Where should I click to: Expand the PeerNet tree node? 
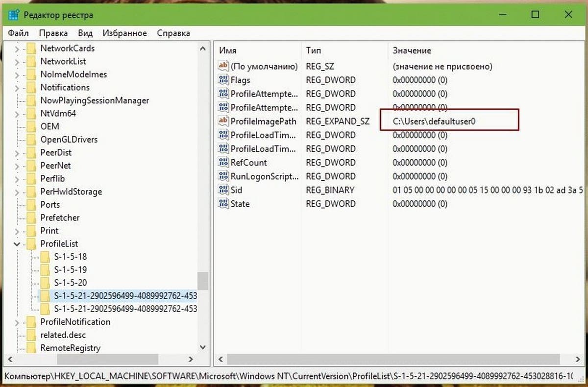point(18,166)
